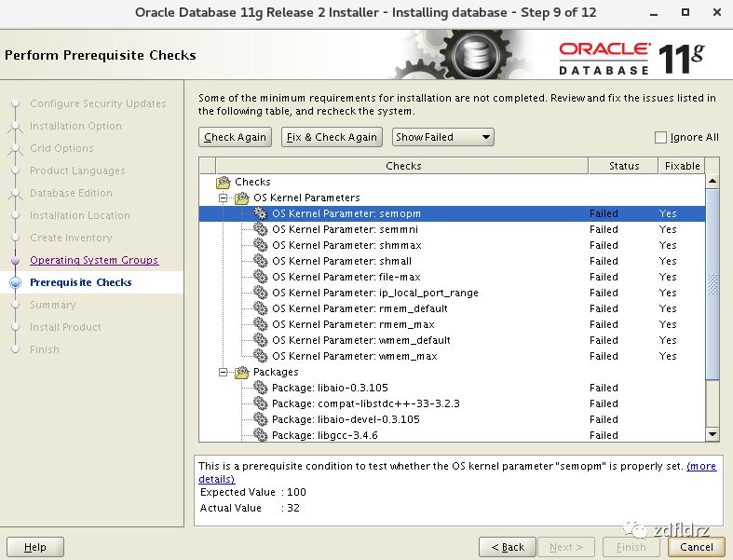Click the Operating System Groups step bullet
The height and width of the screenshot is (560, 733).
[16, 260]
